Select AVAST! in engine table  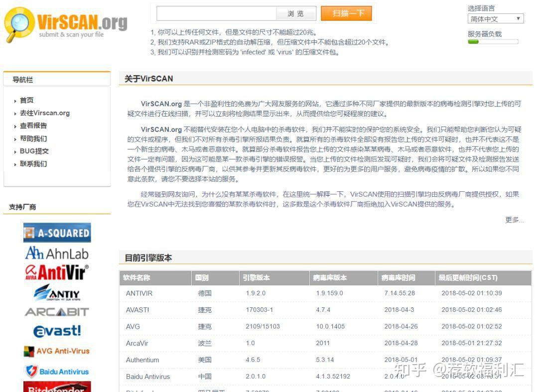[137, 310]
